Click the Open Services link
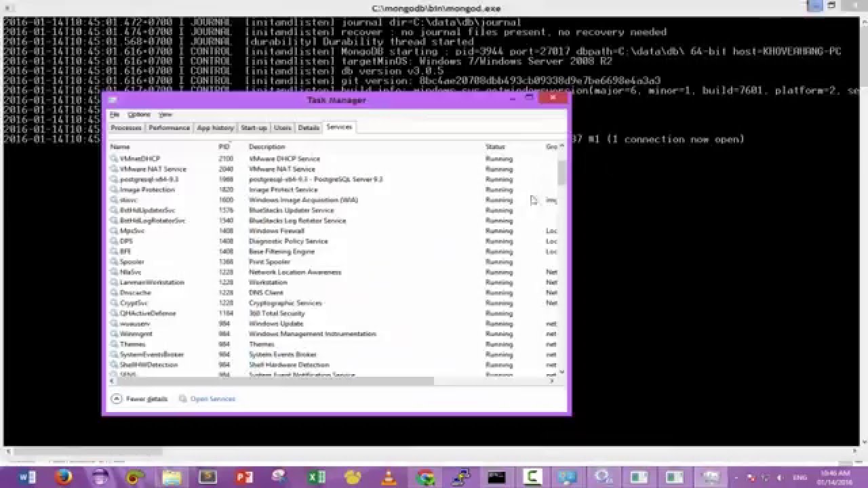This screenshot has width=868, height=488. pos(213,399)
